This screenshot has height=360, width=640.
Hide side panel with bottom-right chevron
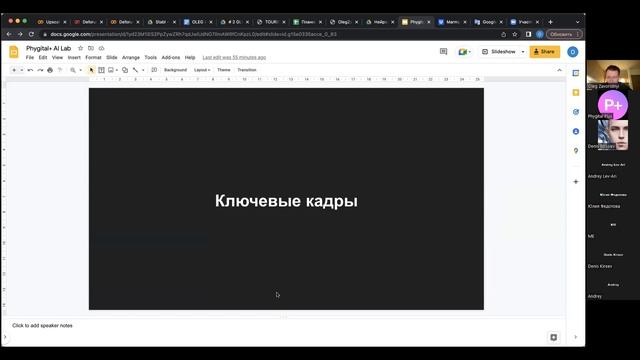[x=576, y=337]
